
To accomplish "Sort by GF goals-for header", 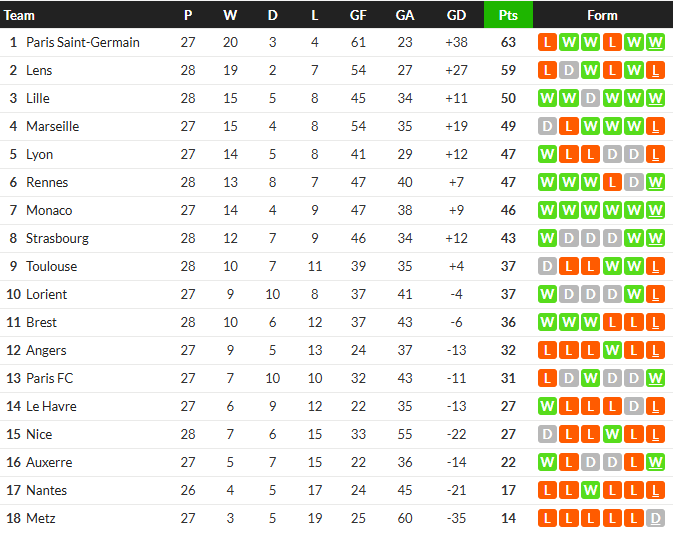I will tap(358, 15).
